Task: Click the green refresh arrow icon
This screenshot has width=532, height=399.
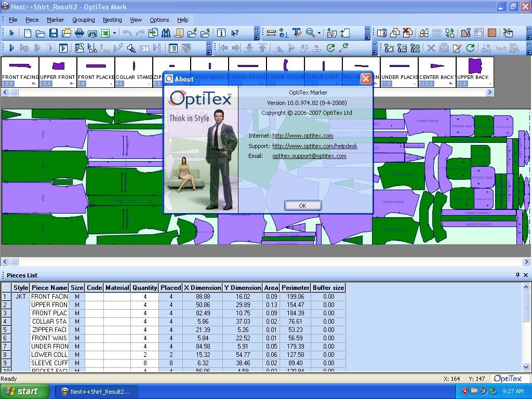Action: pos(470,48)
